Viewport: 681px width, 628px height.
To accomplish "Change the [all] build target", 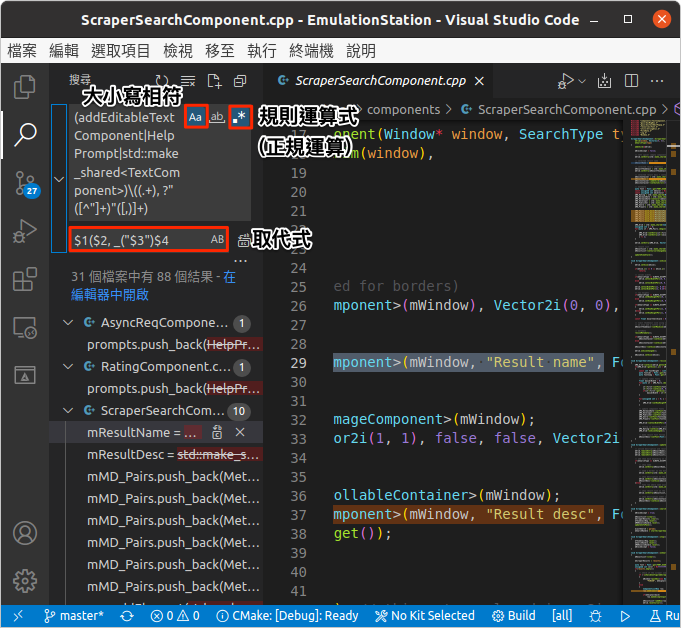I will click(x=562, y=616).
